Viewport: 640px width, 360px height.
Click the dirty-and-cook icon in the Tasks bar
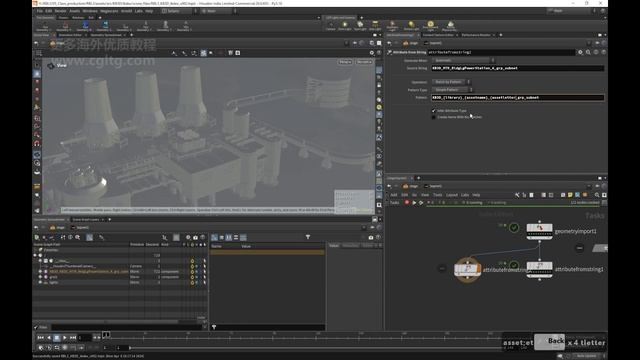421,202
